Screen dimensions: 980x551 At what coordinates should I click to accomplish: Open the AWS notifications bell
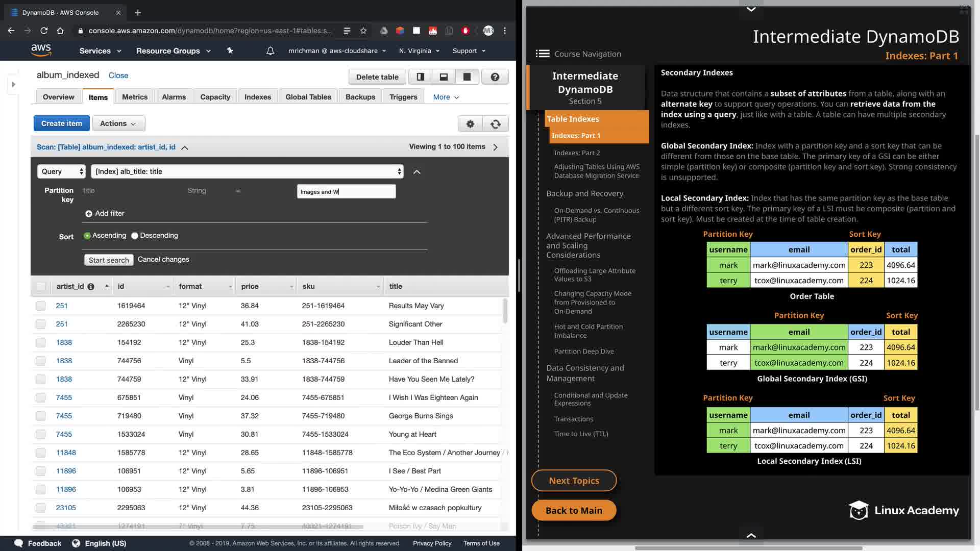coord(270,51)
